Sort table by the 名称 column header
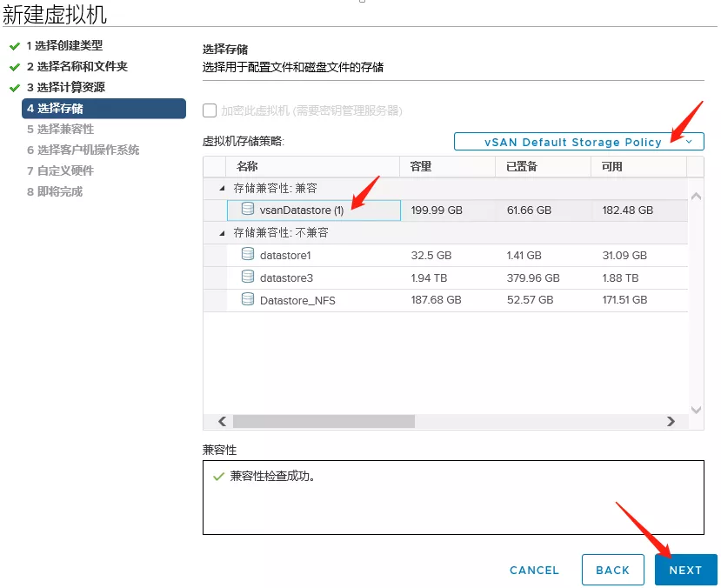 (x=248, y=166)
